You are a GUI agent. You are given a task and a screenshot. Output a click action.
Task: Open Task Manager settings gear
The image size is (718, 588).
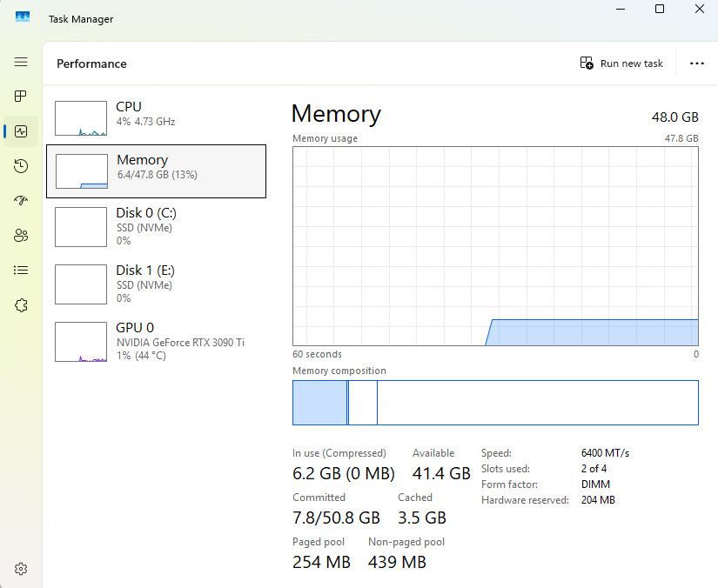[21, 569]
